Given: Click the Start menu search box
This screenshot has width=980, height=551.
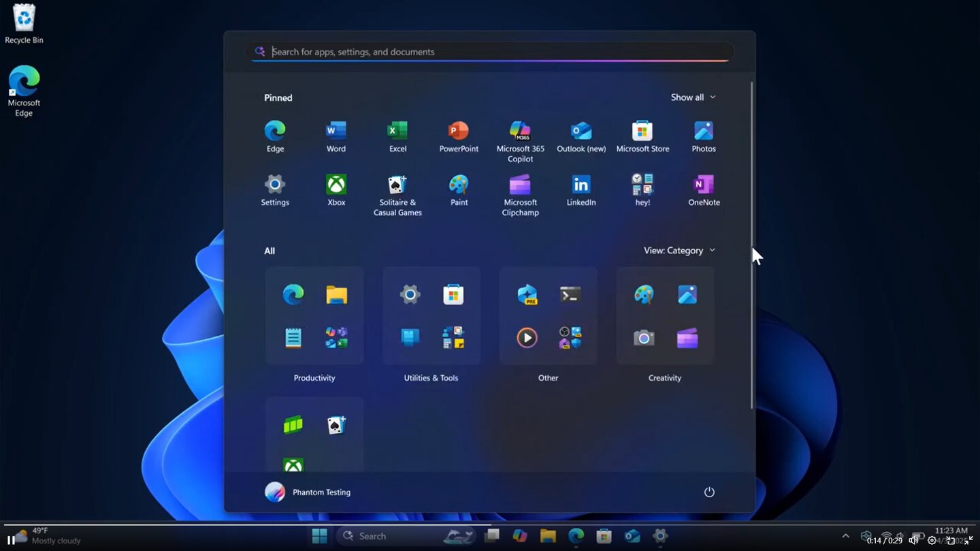Looking at the screenshot, I should point(489,51).
